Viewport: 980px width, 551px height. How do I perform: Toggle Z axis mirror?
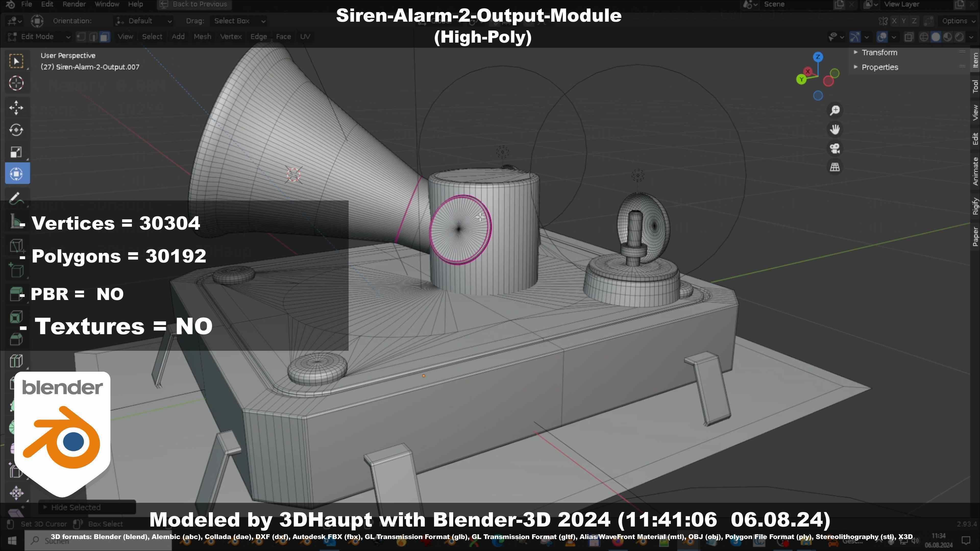pyautogui.click(x=914, y=21)
